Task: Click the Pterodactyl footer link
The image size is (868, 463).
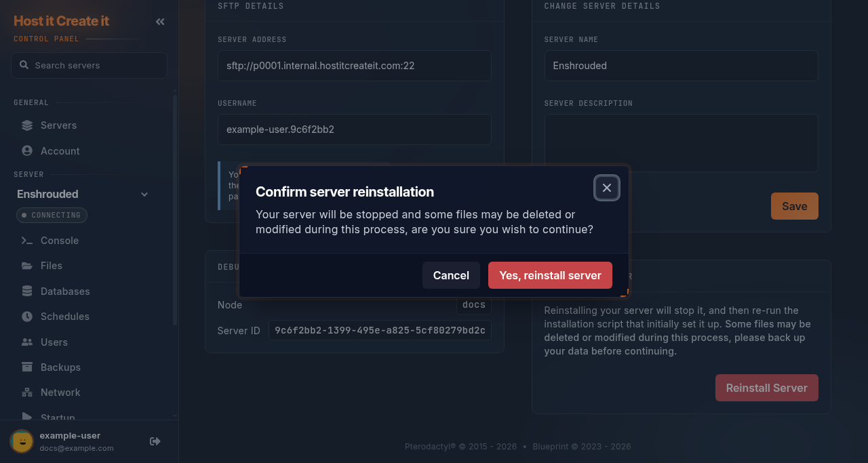Action: coord(430,447)
